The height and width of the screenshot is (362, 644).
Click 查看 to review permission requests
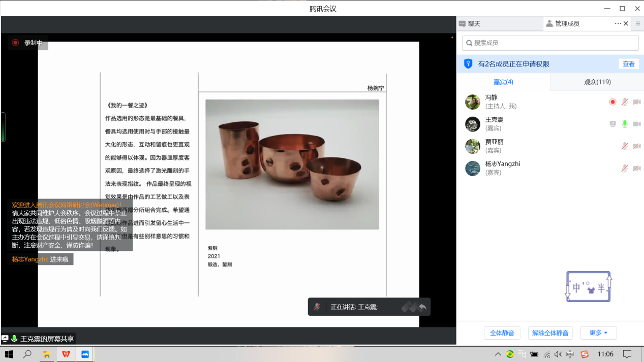coord(629,64)
